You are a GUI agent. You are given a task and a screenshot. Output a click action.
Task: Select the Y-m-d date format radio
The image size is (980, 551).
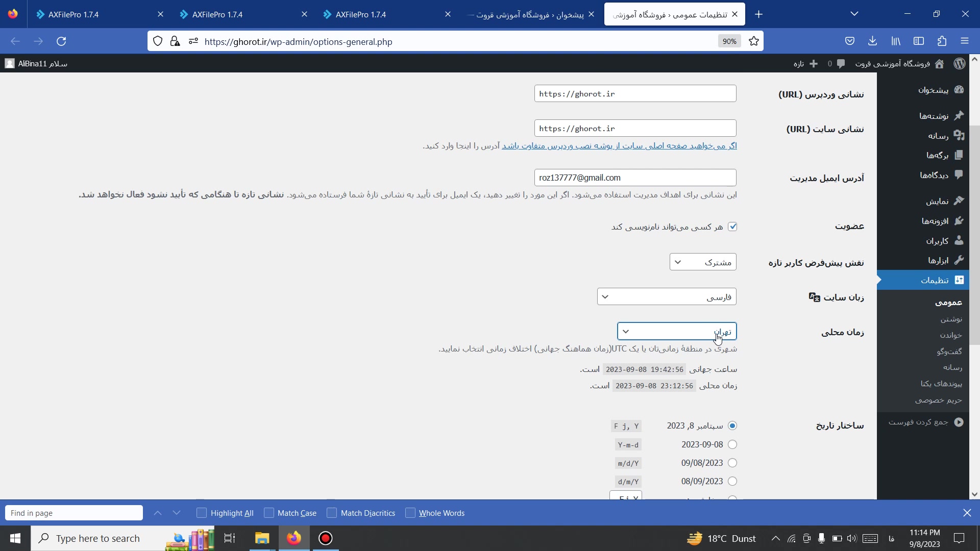tap(732, 444)
